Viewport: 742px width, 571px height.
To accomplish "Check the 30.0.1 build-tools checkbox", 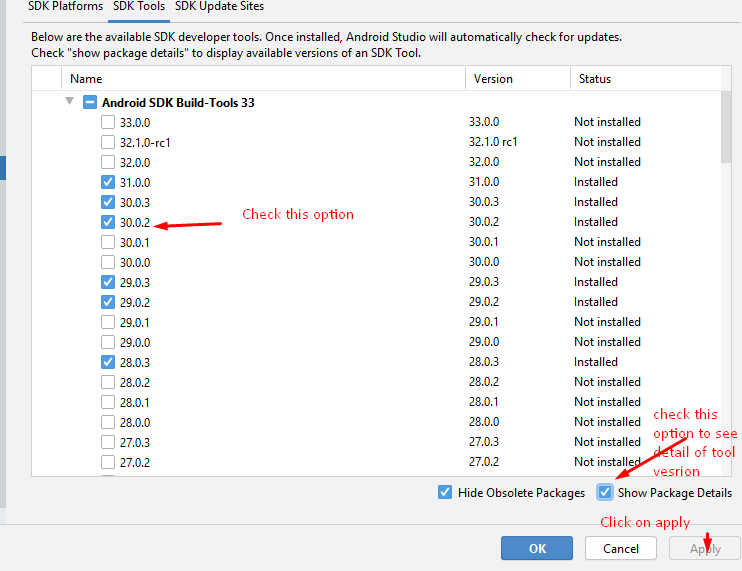I will coord(108,242).
